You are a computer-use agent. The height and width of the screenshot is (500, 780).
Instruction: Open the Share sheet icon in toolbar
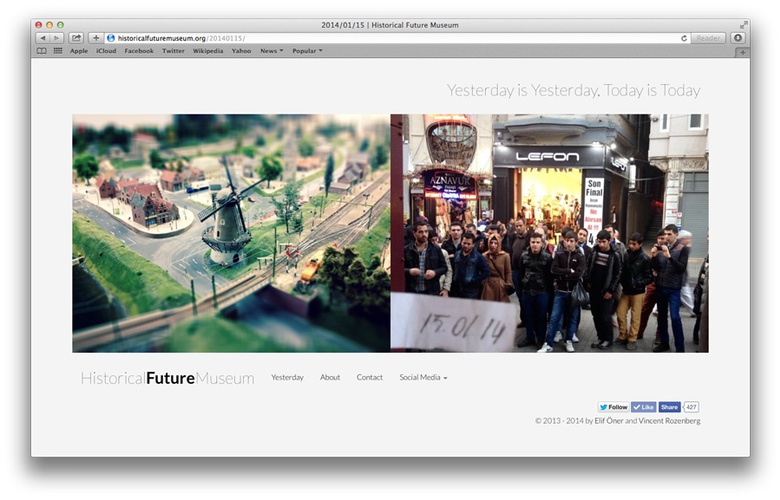pos(76,38)
